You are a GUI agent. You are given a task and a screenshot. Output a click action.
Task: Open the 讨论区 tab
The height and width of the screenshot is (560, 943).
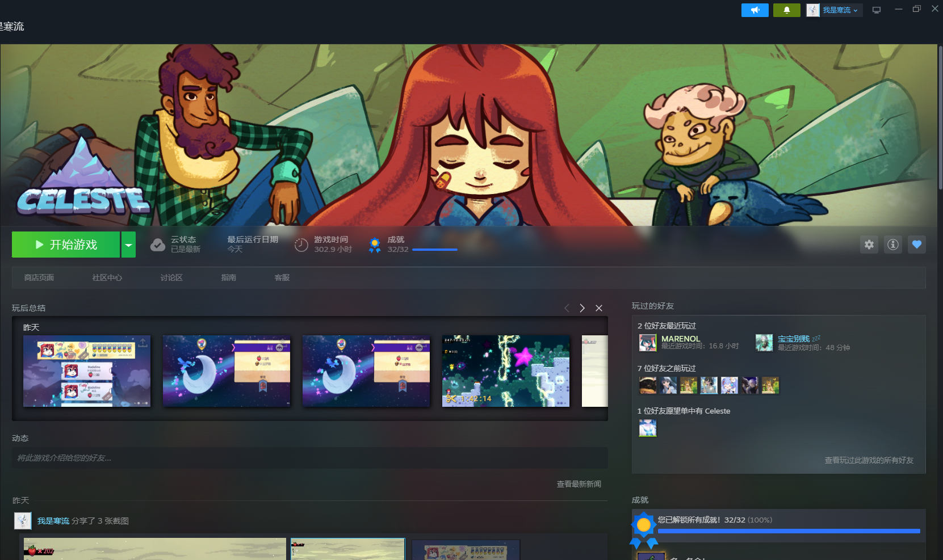(171, 277)
